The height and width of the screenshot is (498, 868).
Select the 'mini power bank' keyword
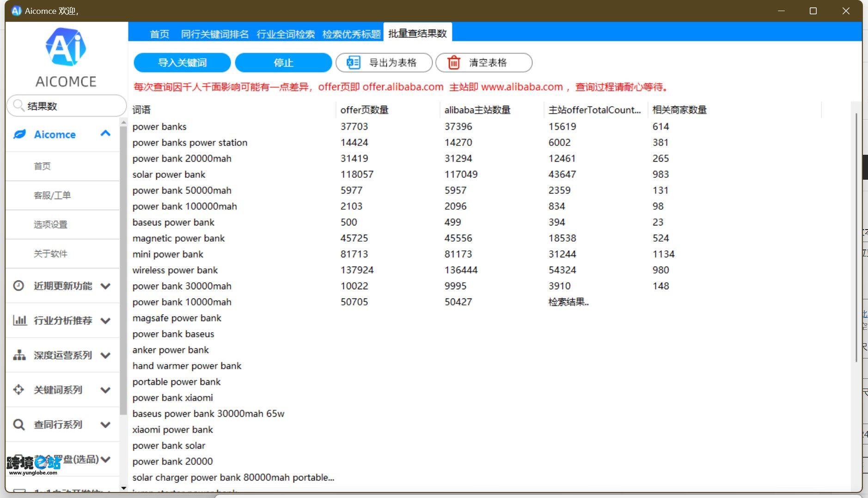[168, 254]
